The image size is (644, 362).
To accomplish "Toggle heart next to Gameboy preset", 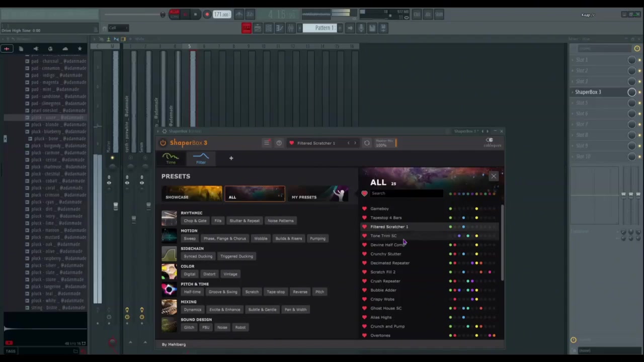I will point(364,209).
